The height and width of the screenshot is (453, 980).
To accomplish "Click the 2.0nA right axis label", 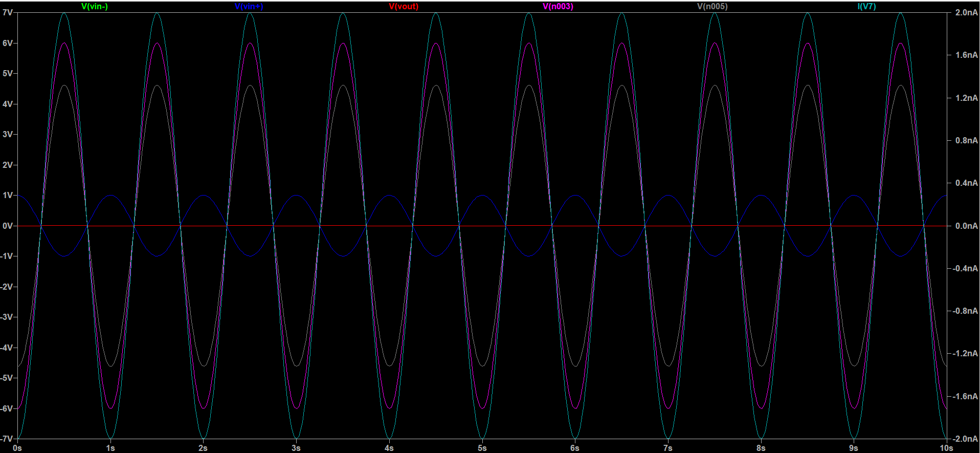I will tap(967, 12).
